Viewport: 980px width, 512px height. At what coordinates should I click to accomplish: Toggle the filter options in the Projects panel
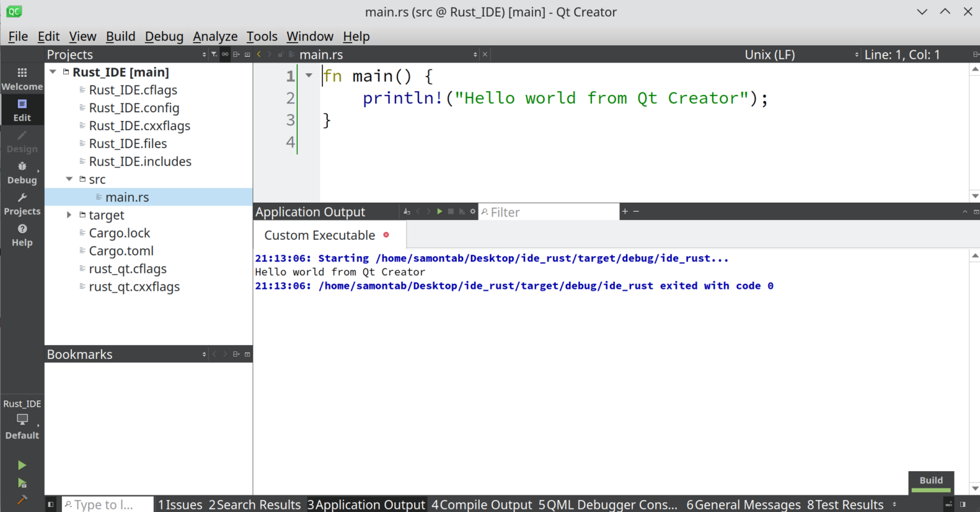tap(214, 54)
